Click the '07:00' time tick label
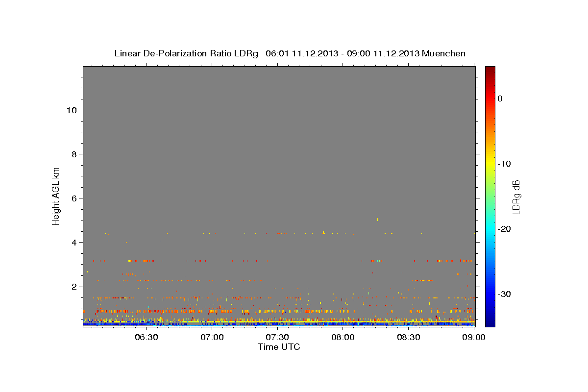The image size is (588, 392). click(212, 337)
